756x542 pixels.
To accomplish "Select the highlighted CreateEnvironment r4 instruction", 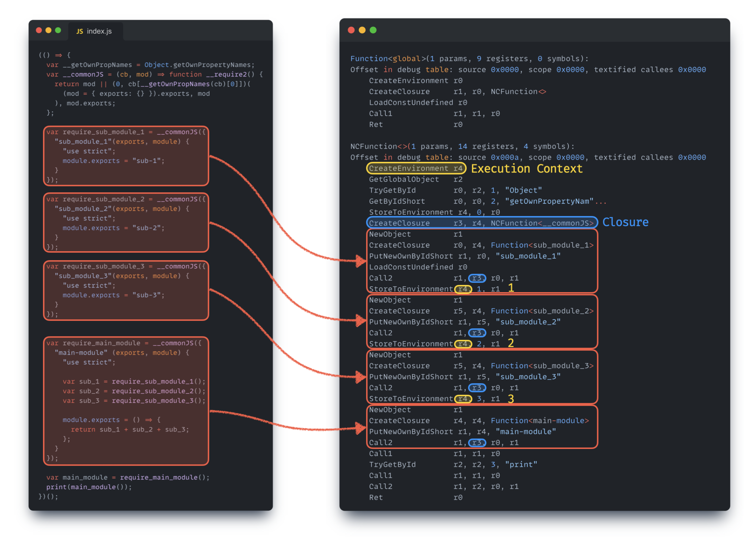I will point(416,168).
